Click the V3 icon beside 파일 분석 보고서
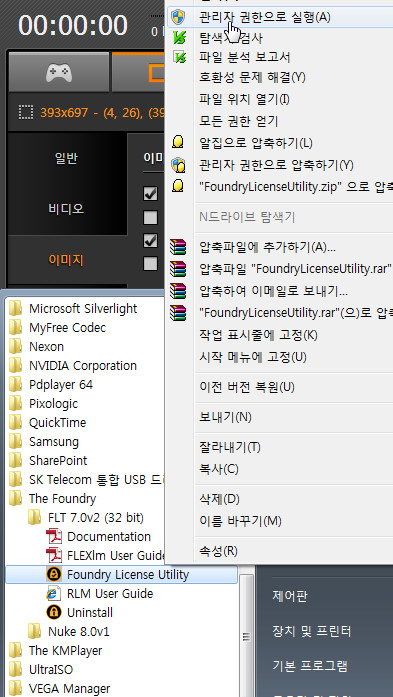This screenshot has height=697, width=393. point(179,57)
